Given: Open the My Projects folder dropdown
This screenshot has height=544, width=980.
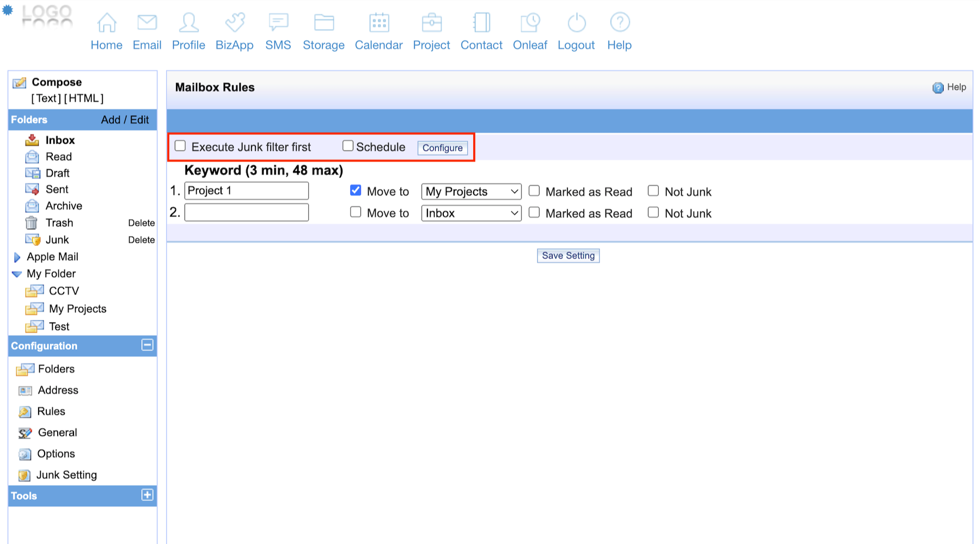Looking at the screenshot, I should tap(471, 191).
